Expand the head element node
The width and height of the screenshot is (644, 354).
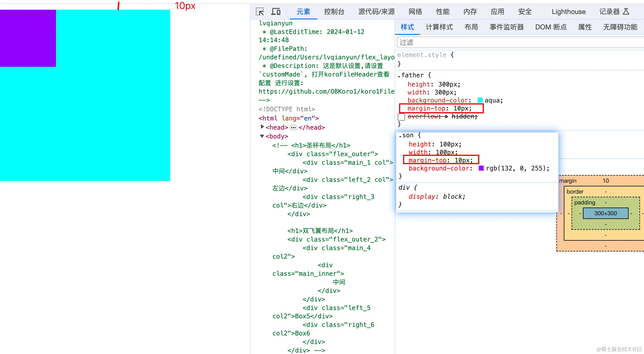pos(262,127)
